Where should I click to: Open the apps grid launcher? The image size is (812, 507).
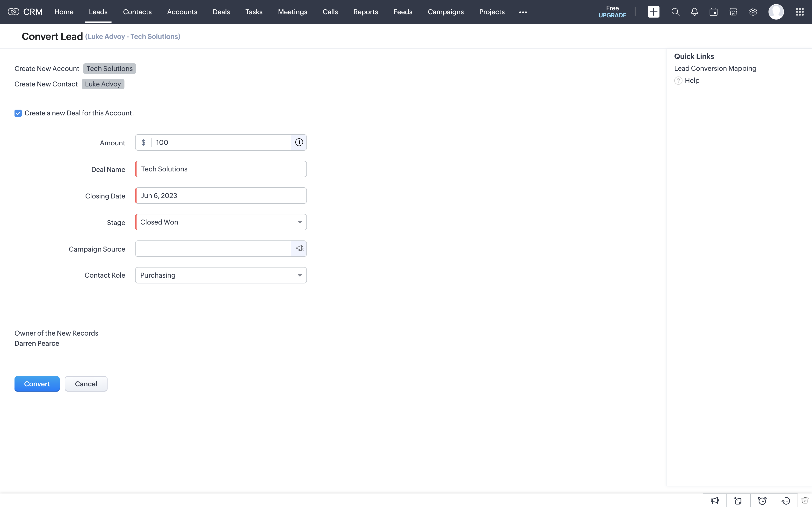[x=800, y=12]
